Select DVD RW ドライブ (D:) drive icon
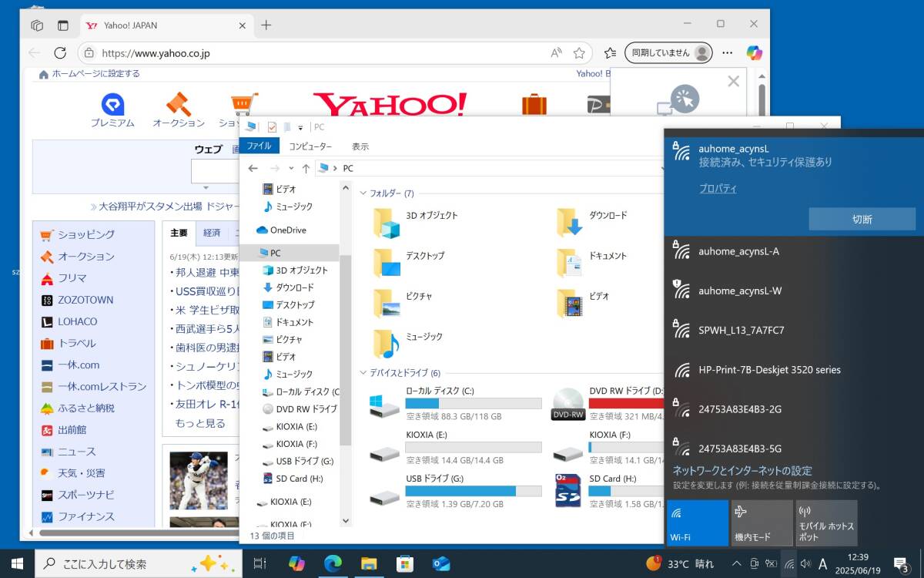This screenshot has height=578, width=924. point(568,404)
